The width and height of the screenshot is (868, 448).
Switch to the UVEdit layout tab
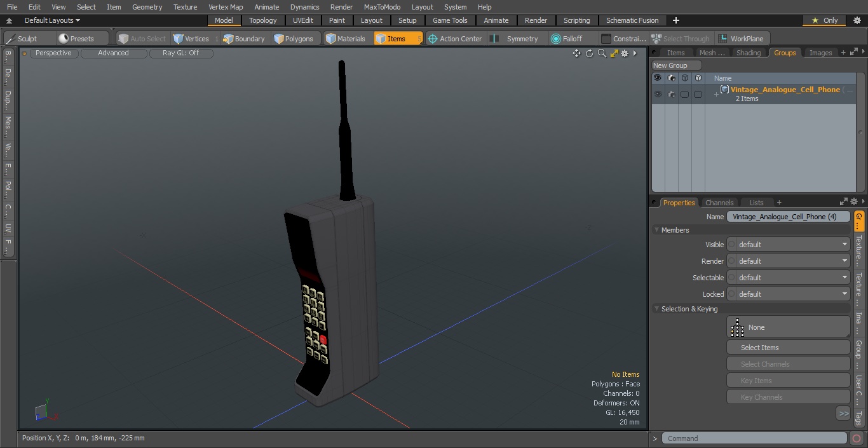click(303, 20)
